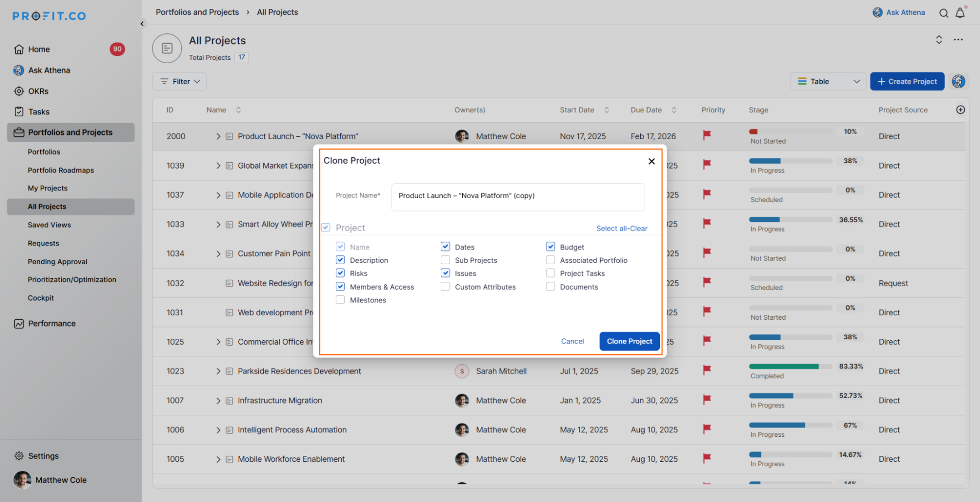The width and height of the screenshot is (980, 502).
Task: Open the search magnifier icon
Action: [x=943, y=13]
